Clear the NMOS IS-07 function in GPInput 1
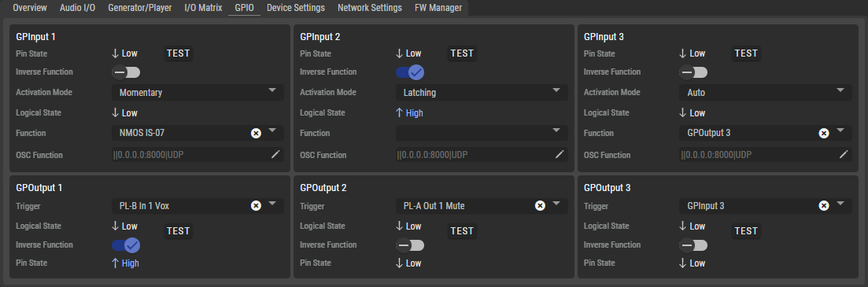Viewport: 868px width, 287px height. (256, 133)
